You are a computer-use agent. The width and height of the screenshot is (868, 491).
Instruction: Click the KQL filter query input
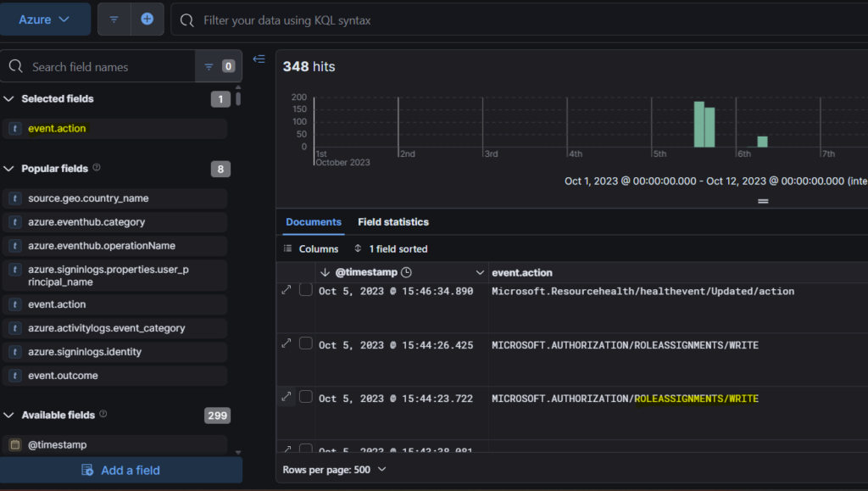pyautogui.click(x=526, y=20)
